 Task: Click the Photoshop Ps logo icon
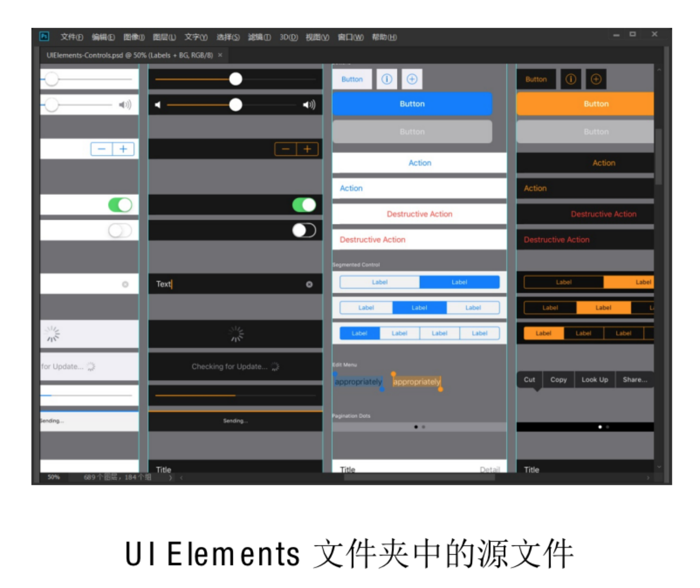tap(44, 36)
